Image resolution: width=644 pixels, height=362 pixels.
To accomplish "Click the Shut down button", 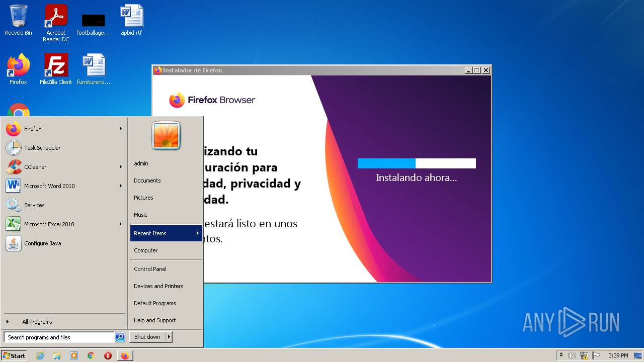I will coord(147,337).
